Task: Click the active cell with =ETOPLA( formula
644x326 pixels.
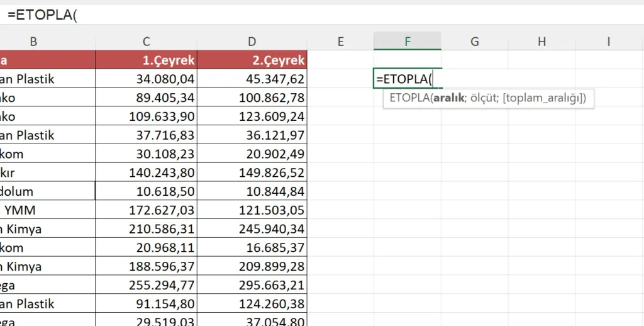Action: [x=407, y=79]
